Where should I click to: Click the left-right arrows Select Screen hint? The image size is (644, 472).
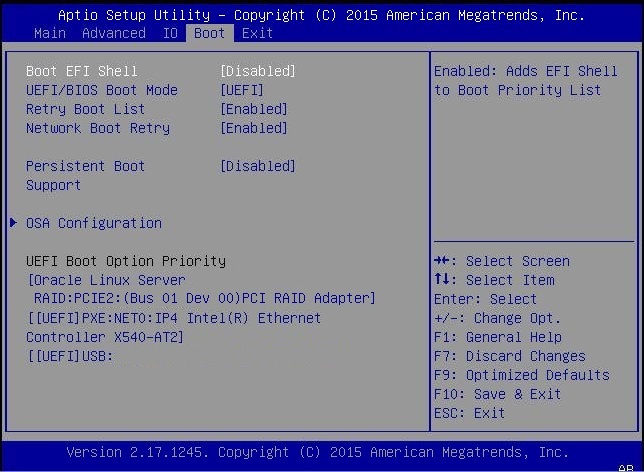502,261
